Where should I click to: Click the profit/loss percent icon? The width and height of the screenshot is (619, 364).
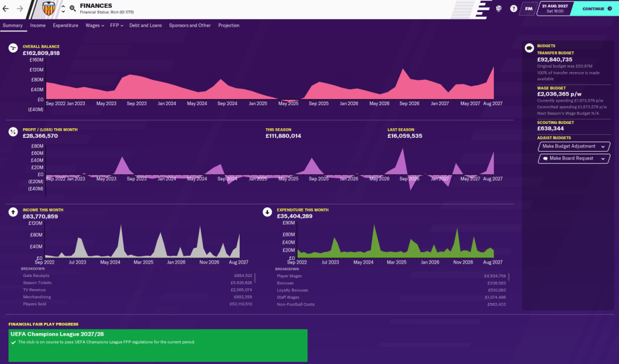[12, 131]
